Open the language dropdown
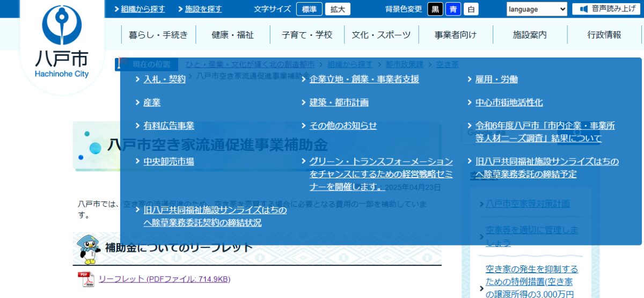Image resolution: width=644 pixels, height=298 pixels. coord(537,9)
